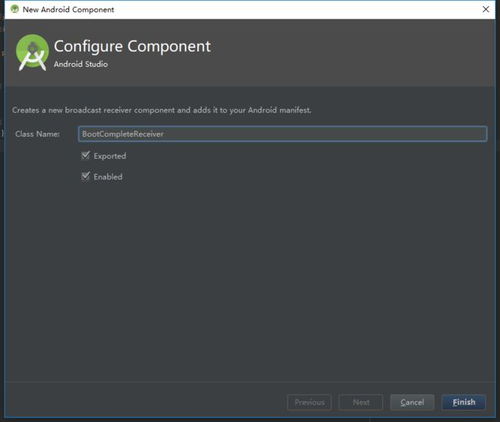The height and width of the screenshot is (422, 500).
Task: Close the New Android Component dialog
Action: click(486, 9)
